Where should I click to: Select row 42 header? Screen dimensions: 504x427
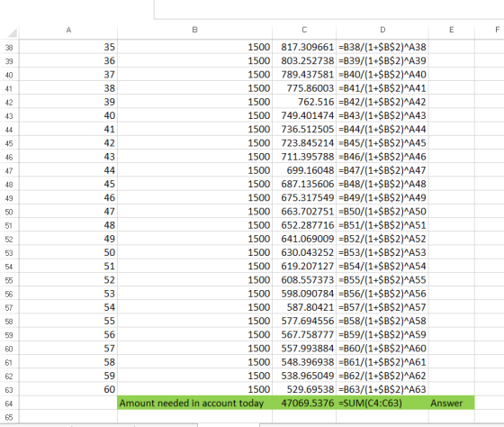(9, 102)
